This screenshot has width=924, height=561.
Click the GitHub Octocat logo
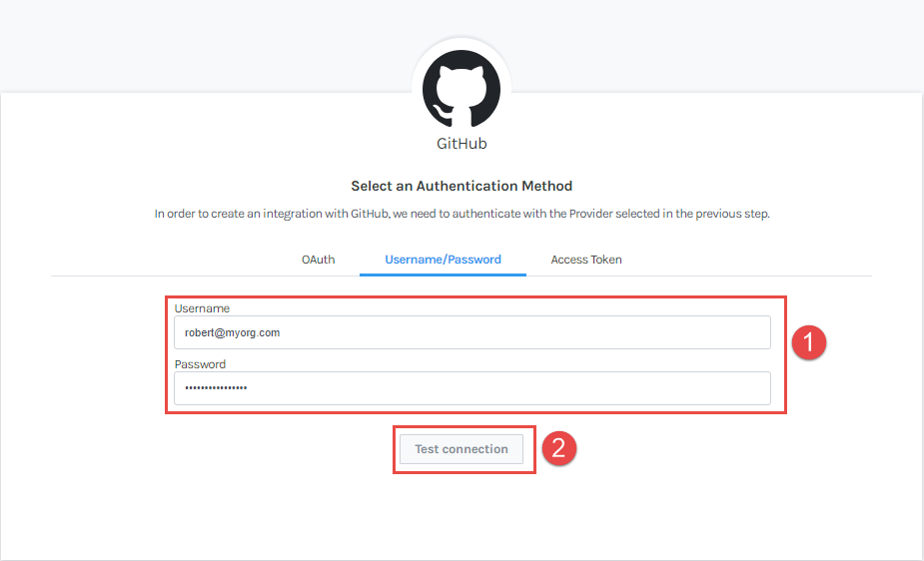(x=462, y=88)
